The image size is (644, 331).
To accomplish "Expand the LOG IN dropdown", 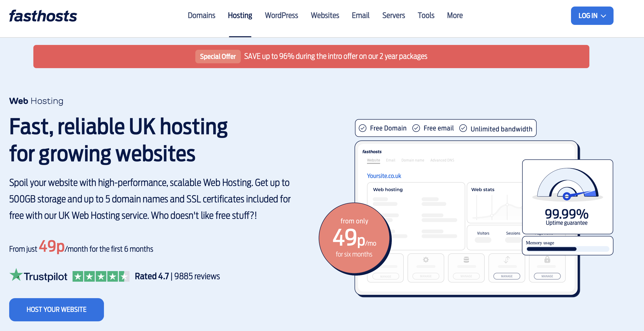I will [592, 16].
